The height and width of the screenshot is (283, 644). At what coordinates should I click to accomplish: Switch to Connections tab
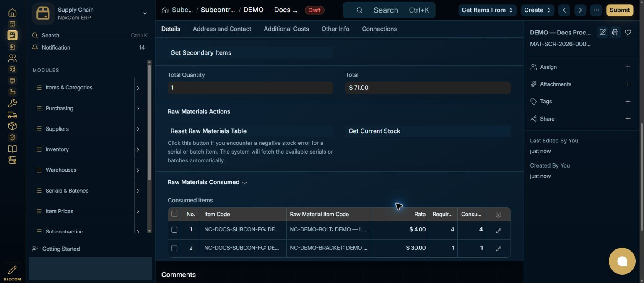click(x=379, y=29)
